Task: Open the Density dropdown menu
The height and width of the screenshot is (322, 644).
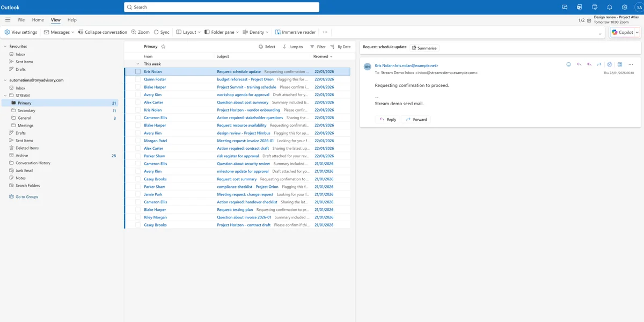Action: click(255, 32)
